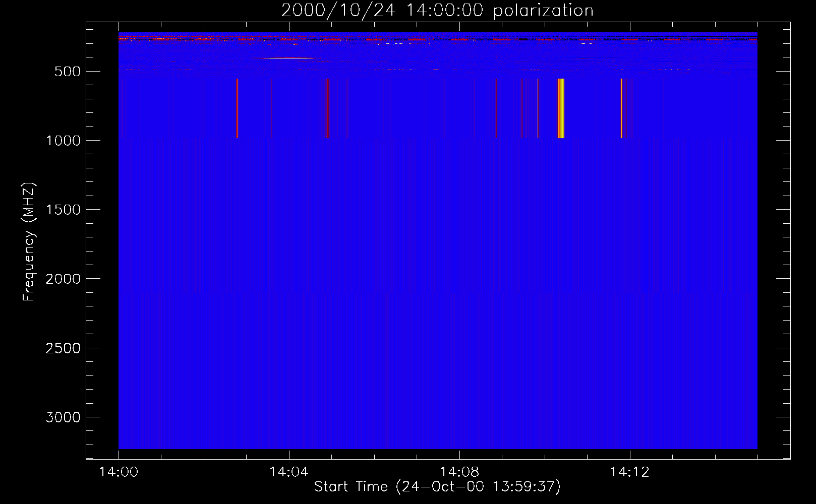Click the '14:00' time tick label

coord(119,472)
